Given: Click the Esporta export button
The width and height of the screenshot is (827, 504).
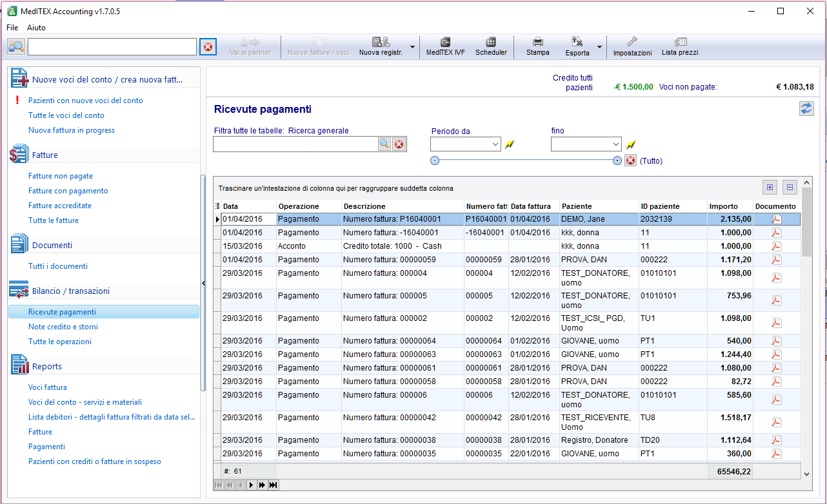Looking at the screenshot, I should click(x=577, y=46).
